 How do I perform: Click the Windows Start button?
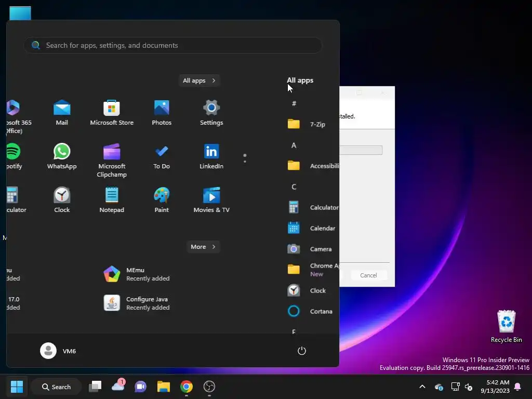pos(17,387)
